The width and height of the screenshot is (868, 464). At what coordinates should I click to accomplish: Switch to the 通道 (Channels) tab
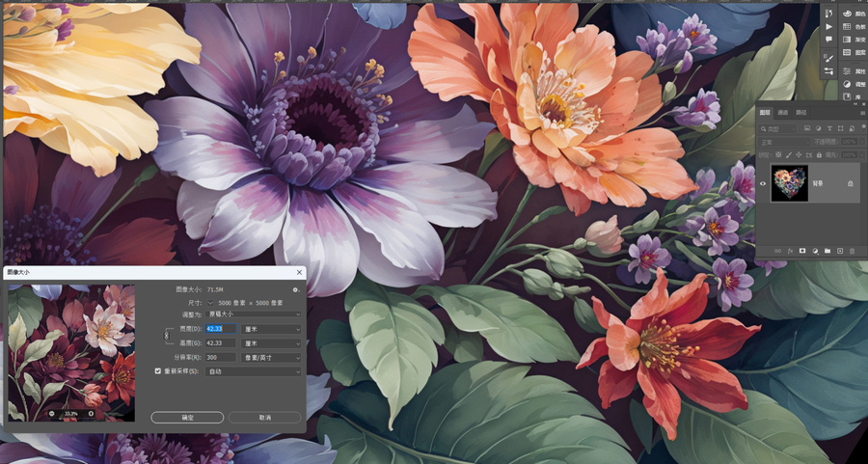783,113
